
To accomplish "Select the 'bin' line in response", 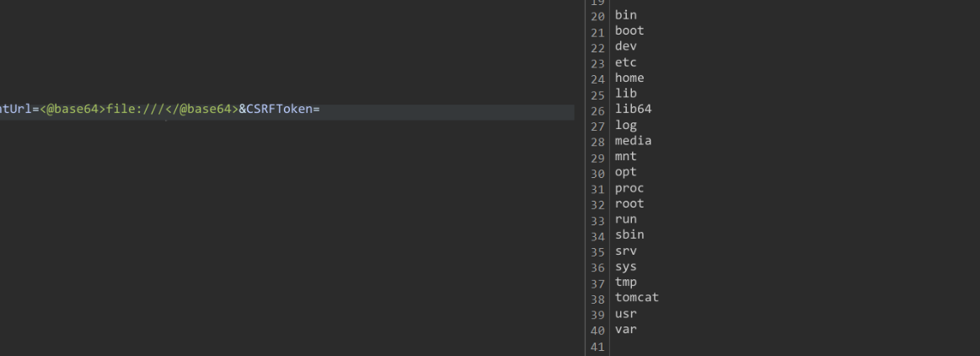I will click(626, 15).
